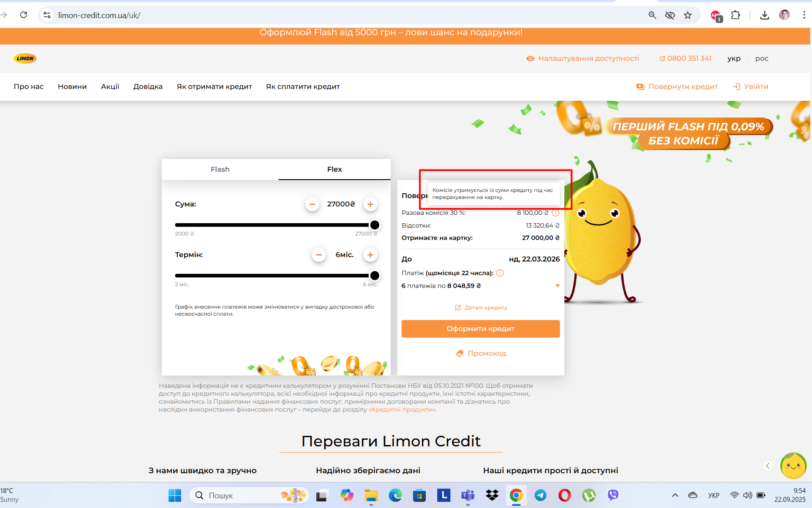Image resolution: width=812 pixels, height=508 pixels.
Task: Open Microsoft Store from taskbar
Action: (420, 496)
